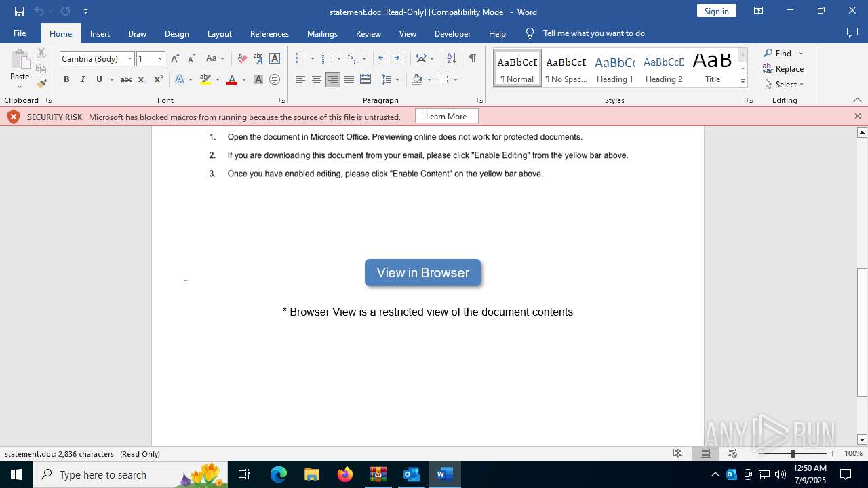This screenshot has width=868, height=488.
Task: Click the vertical scrollbar thumb
Action: coord(862,332)
